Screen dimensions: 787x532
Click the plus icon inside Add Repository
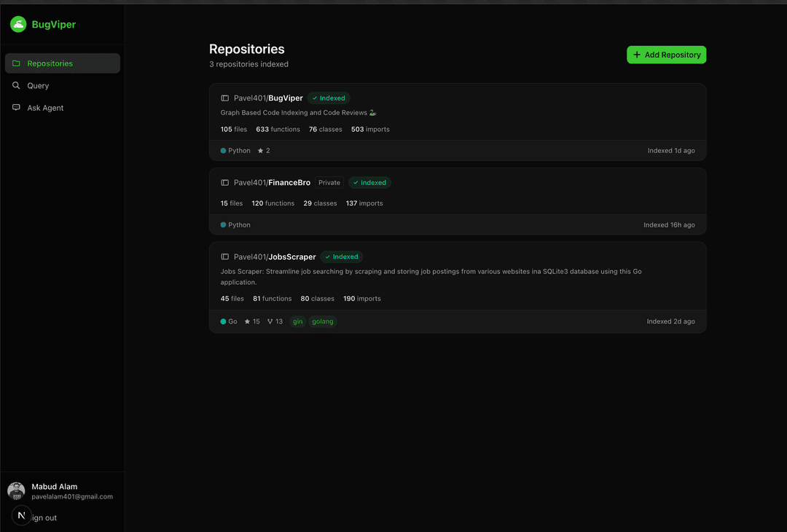[x=638, y=54]
